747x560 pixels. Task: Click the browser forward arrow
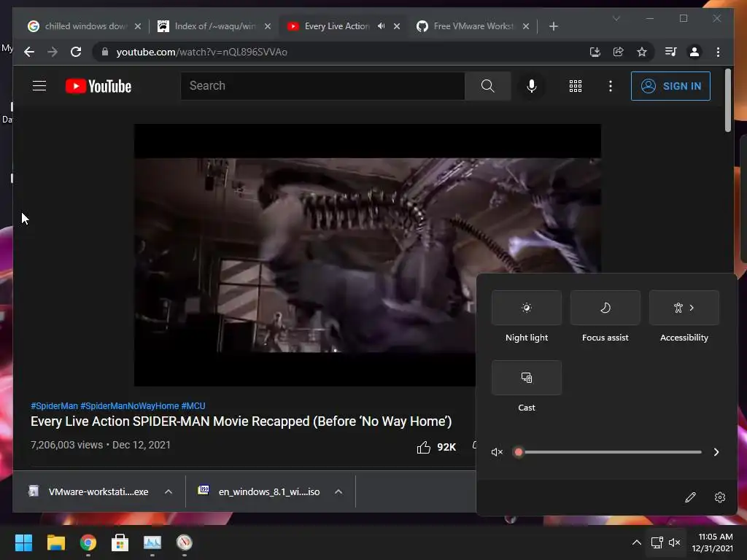click(53, 52)
